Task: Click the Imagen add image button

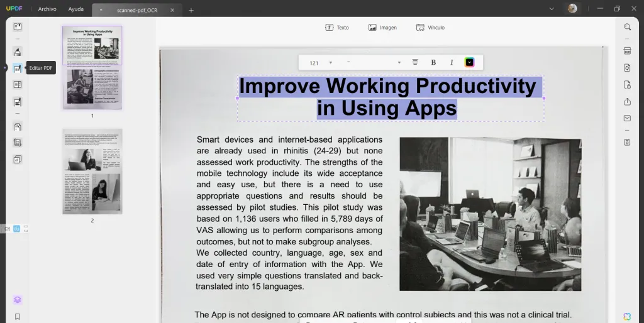Action: [382, 28]
